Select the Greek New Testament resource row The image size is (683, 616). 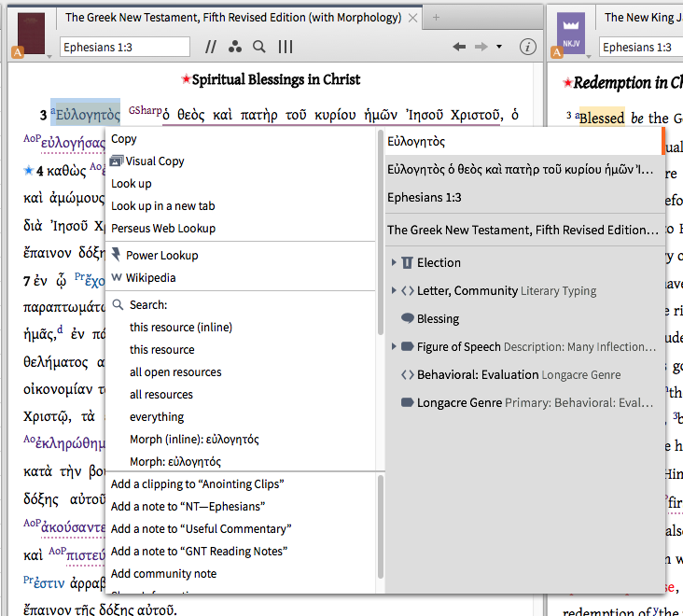tap(523, 230)
